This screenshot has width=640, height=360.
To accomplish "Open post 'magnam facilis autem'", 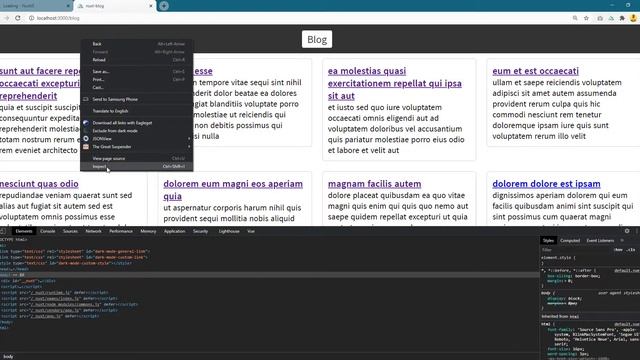I will click(374, 184).
